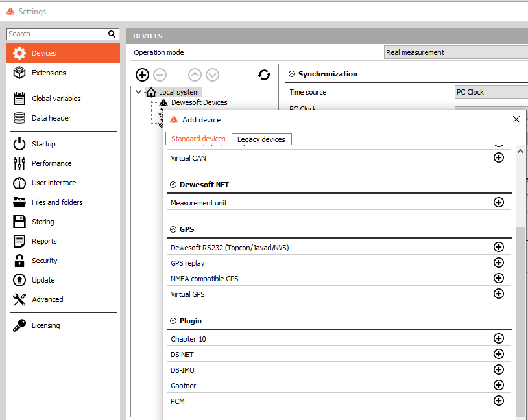The image size is (528, 420).
Task: Select Dewesoft RS232 (Topcon/Javad/NVS) text
Action: coord(230,248)
